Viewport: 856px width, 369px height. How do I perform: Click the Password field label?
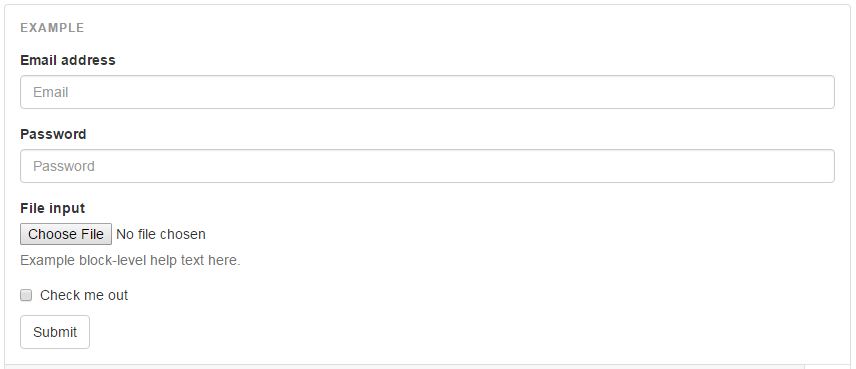click(53, 134)
